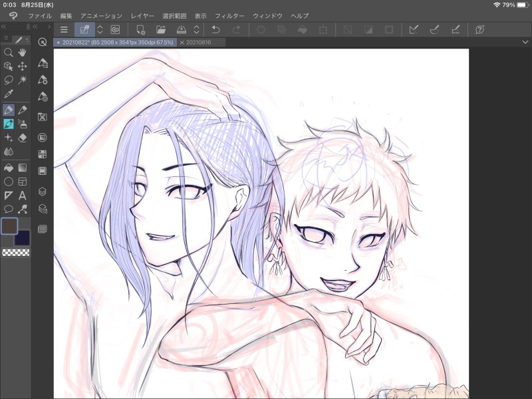Open CLIP STUDIO spiral icon
The width and height of the screenshot is (532, 399).
(115, 30)
